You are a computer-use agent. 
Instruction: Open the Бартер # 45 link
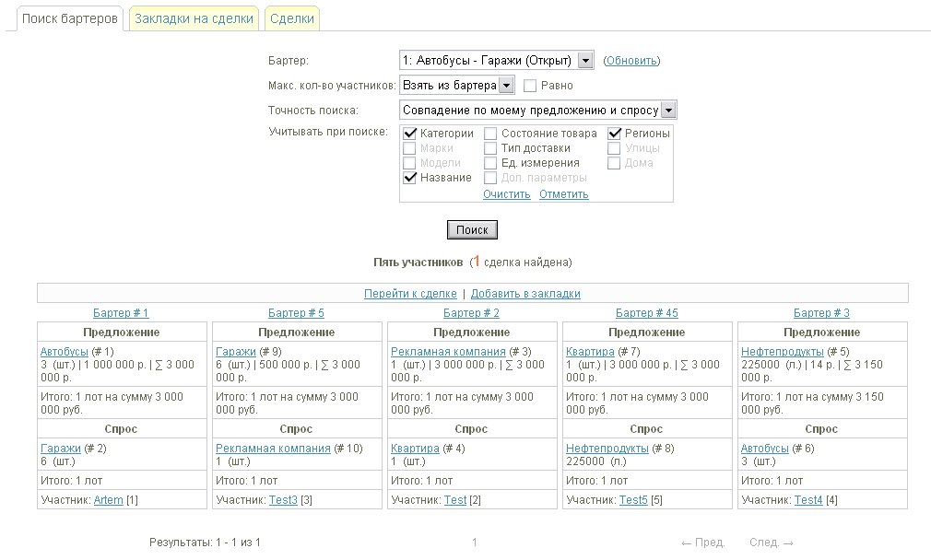click(x=646, y=313)
